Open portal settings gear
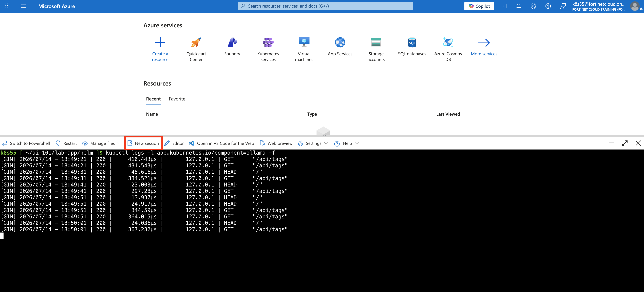 pos(533,6)
